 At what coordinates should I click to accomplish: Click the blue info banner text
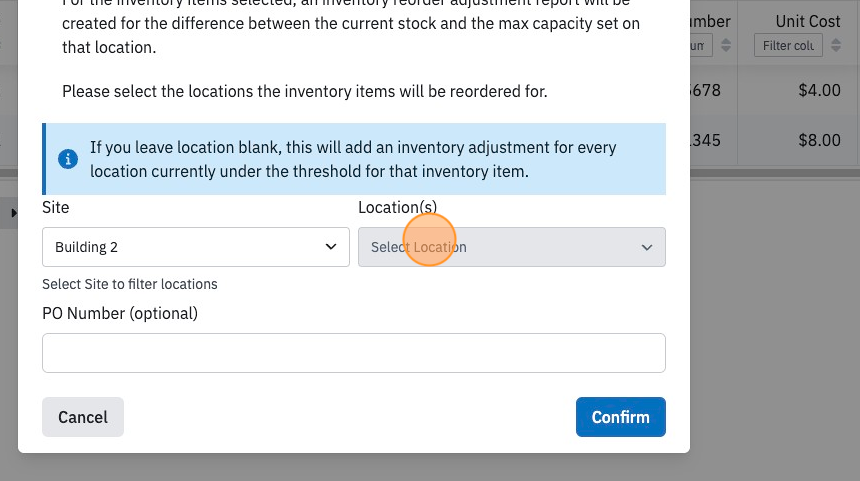pyautogui.click(x=353, y=160)
